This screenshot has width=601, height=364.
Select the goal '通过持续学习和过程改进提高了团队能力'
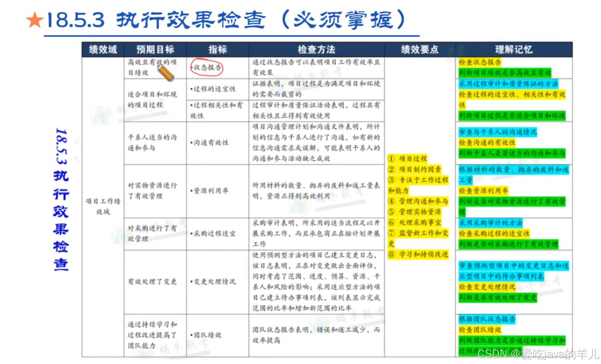click(x=152, y=335)
